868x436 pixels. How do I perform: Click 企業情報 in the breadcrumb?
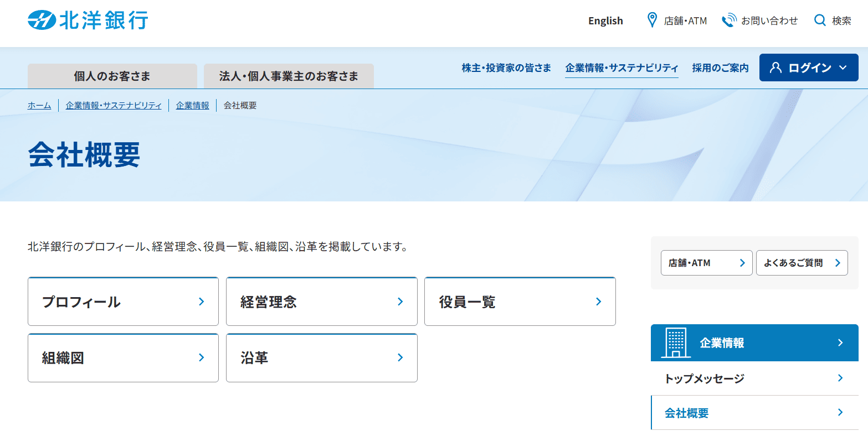[x=193, y=105]
